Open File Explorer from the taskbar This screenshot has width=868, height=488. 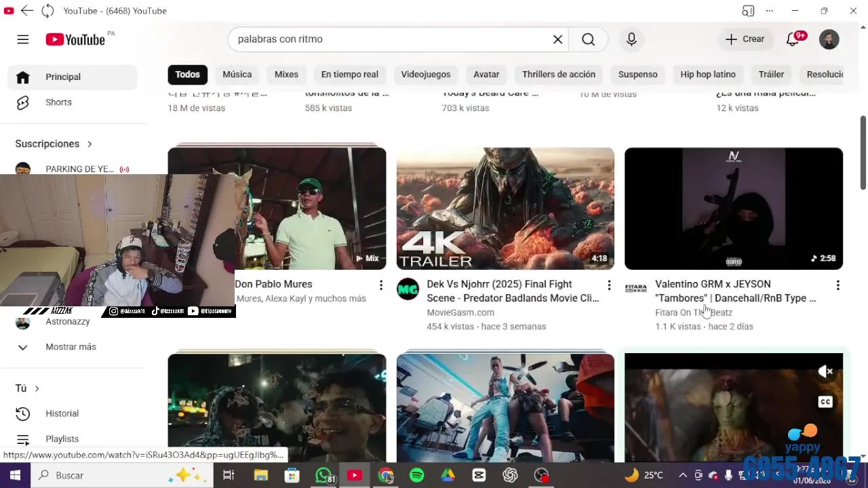click(x=260, y=476)
